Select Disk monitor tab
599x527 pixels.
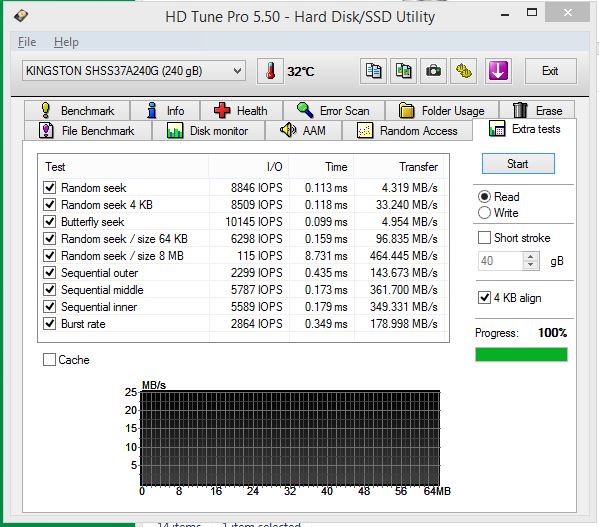(208, 131)
